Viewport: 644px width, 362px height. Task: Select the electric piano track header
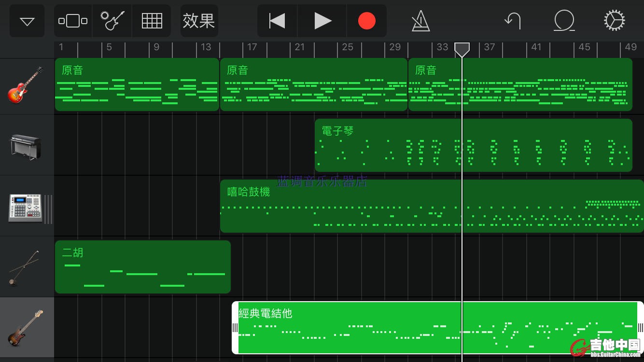26,145
